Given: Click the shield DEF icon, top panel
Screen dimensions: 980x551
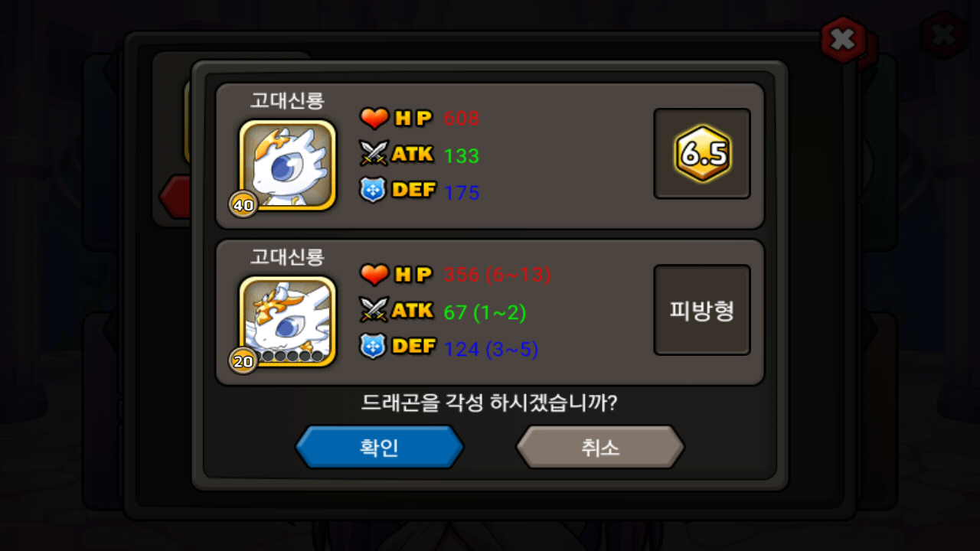Looking at the screenshot, I should tap(373, 191).
